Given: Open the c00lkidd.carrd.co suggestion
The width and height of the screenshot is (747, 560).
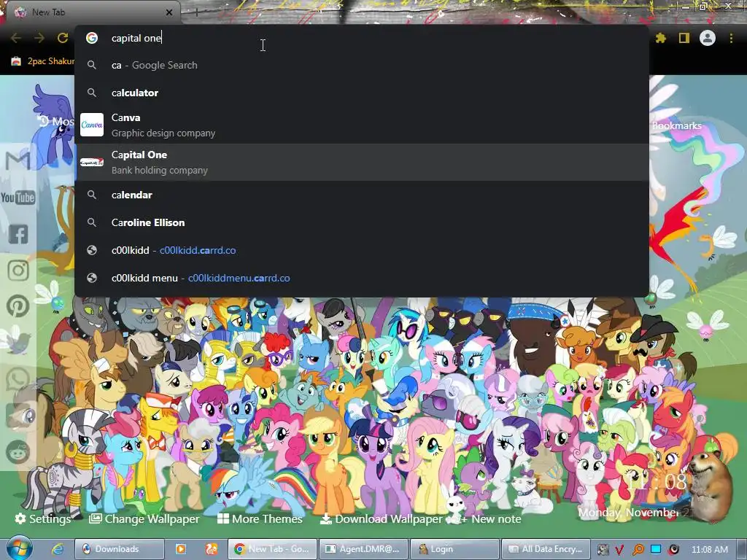Looking at the screenshot, I should [x=362, y=250].
